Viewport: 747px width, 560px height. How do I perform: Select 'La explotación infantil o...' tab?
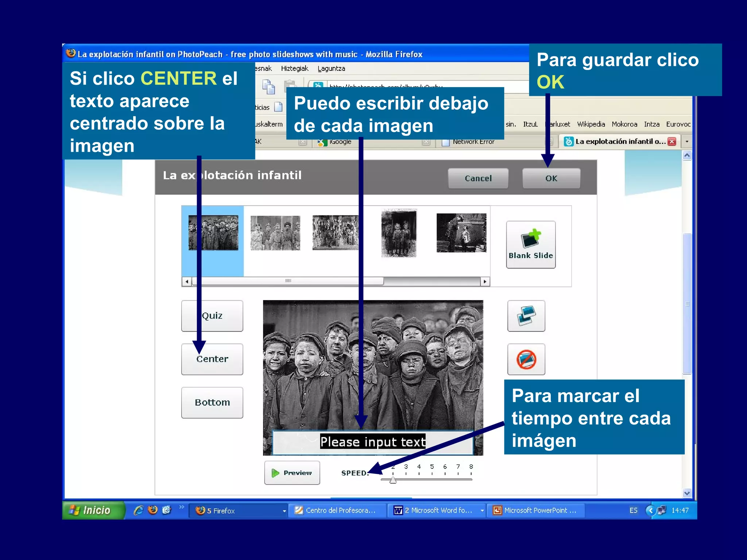pos(620,141)
